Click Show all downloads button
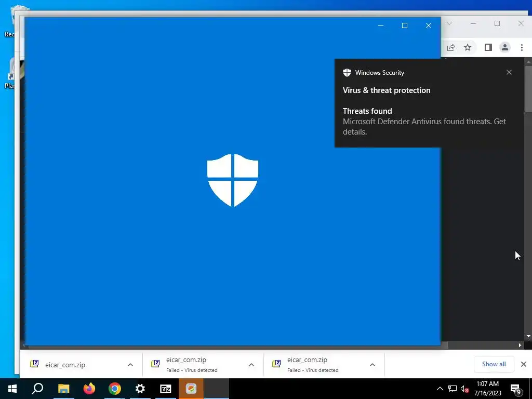 (494, 364)
